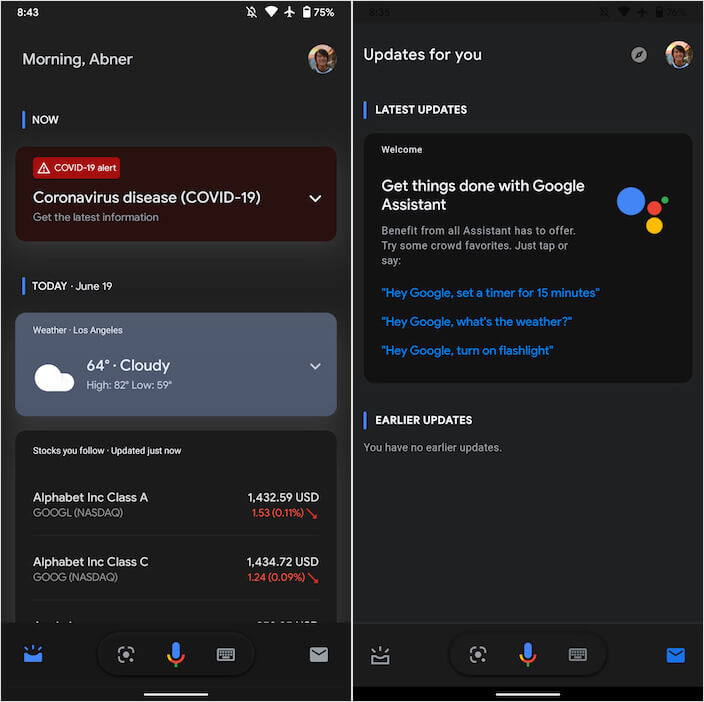Expand the Coronavirus disease COVID-19 card chevron

315,198
